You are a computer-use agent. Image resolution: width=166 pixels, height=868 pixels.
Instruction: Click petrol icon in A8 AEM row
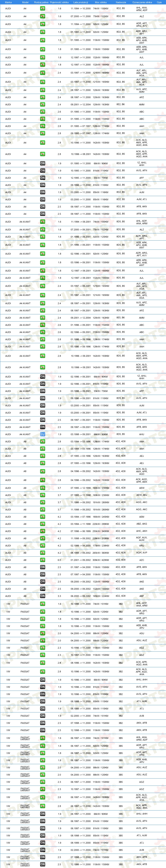click(42, 517)
